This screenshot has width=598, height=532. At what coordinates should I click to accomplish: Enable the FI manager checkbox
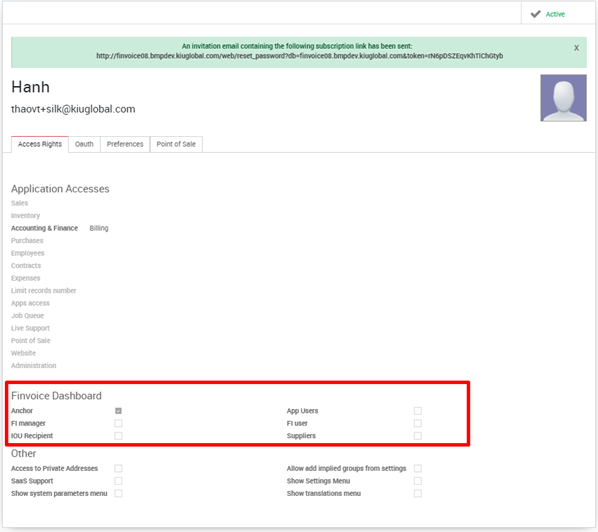point(118,423)
